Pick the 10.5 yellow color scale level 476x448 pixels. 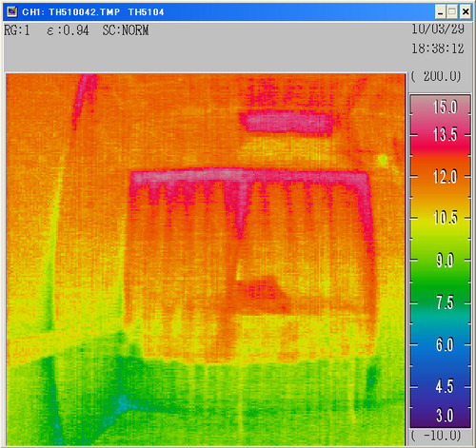446,218
